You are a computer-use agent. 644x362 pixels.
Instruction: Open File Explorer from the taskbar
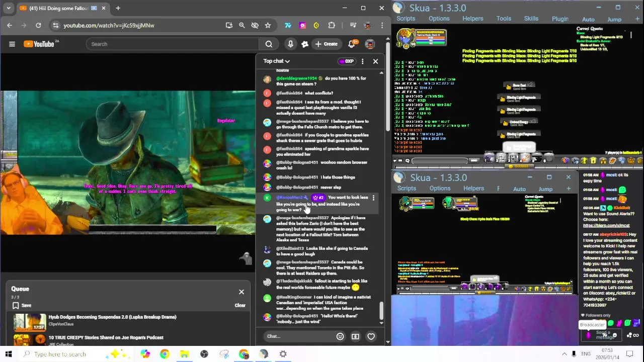point(184,354)
